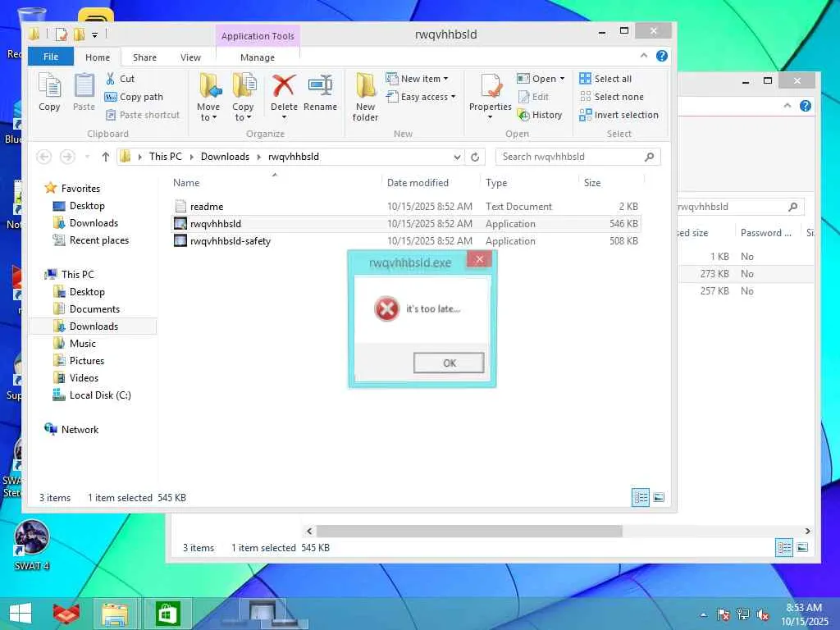The width and height of the screenshot is (840, 630).
Task: Click the Windows Start button on the taskbar
Action: pyautogui.click(x=21, y=614)
